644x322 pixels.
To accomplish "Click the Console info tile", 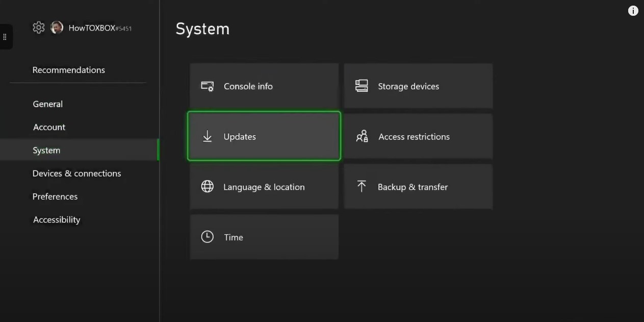I will pos(264,86).
